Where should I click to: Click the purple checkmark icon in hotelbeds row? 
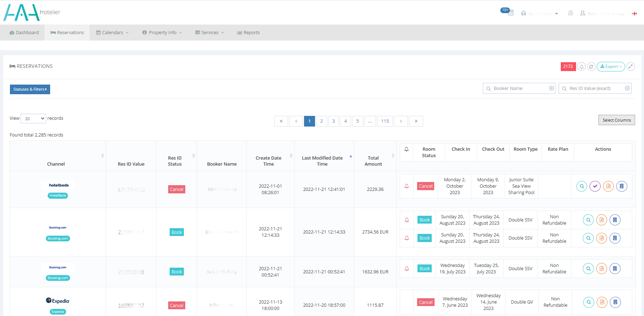point(595,186)
